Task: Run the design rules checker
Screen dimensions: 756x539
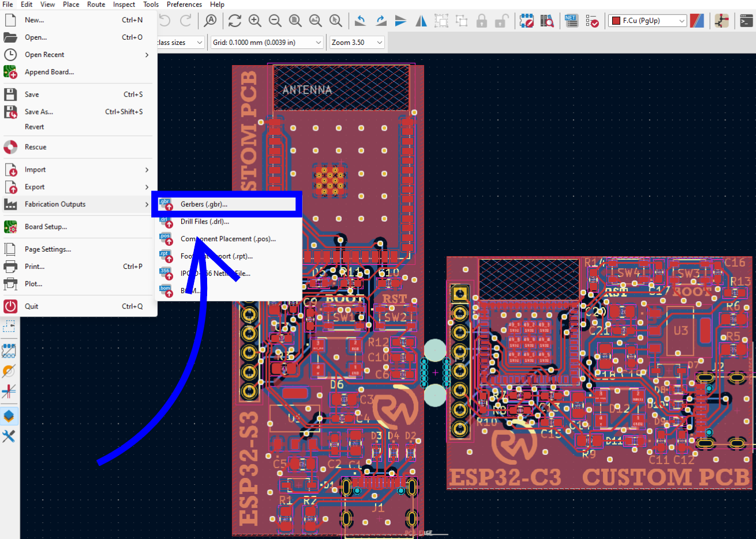Action: (x=592, y=21)
